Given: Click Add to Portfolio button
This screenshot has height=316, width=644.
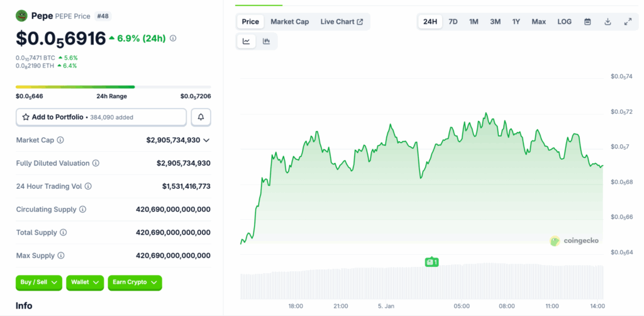Looking at the screenshot, I should click(101, 117).
